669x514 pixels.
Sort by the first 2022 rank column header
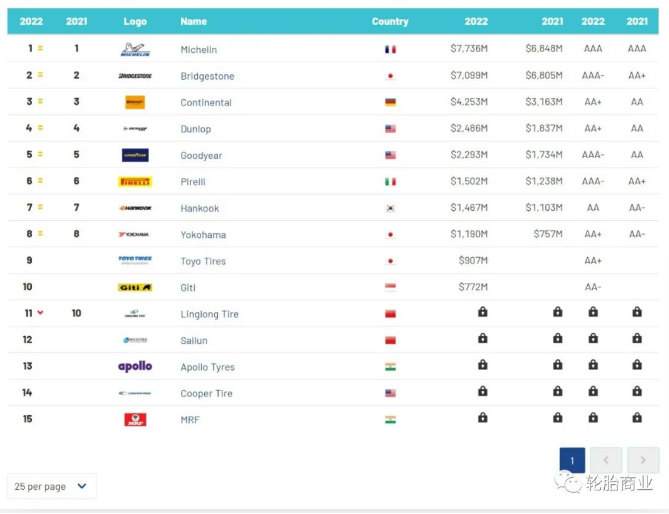pos(31,21)
